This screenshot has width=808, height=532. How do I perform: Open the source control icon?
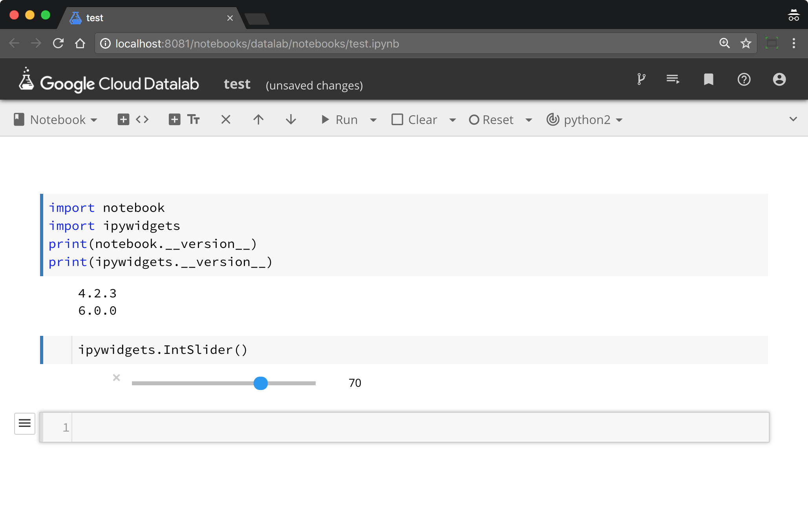pos(642,79)
